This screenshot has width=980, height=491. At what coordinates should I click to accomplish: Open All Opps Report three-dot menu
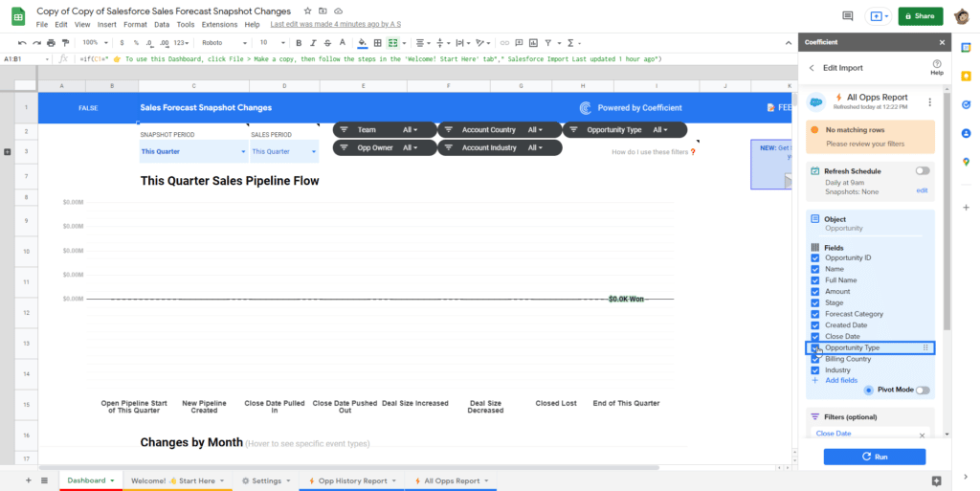click(x=930, y=101)
